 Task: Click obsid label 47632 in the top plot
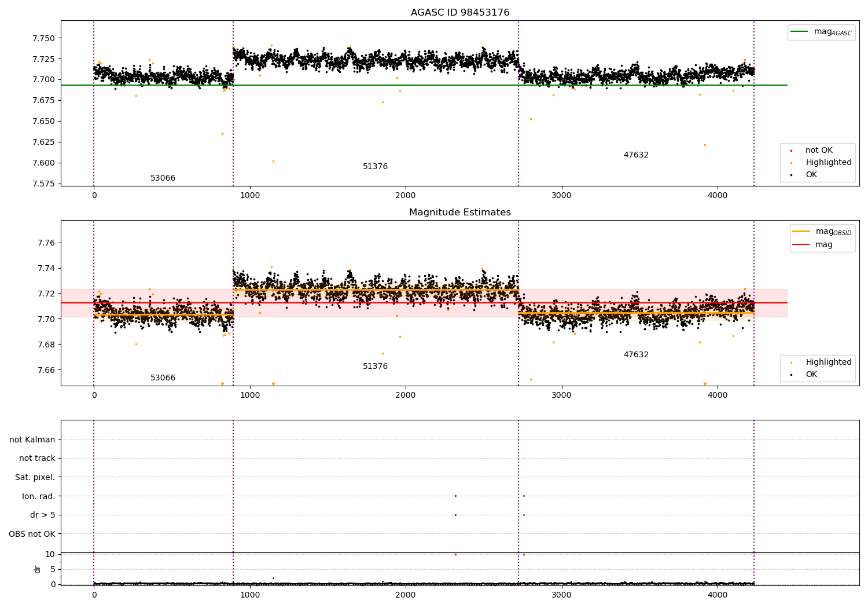point(636,155)
